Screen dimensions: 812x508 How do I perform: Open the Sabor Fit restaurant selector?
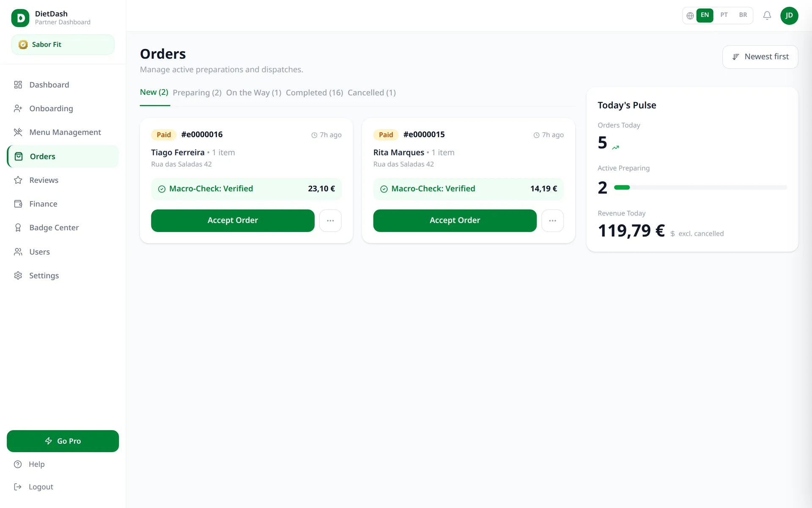point(63,44)
